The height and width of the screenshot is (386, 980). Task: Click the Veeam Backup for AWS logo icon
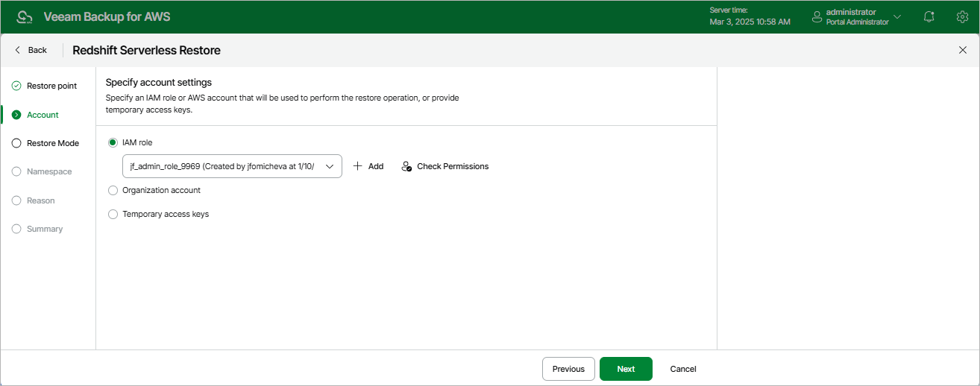tap(24, 16)
